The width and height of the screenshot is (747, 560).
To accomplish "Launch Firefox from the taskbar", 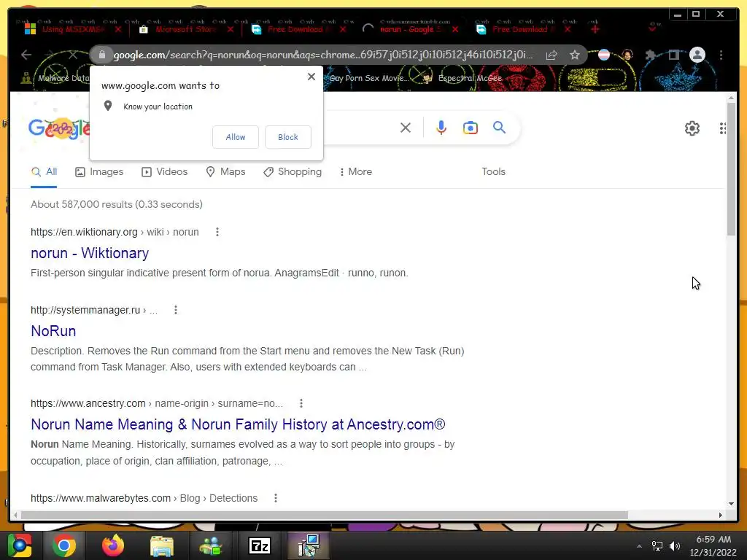I will point(113,545).
